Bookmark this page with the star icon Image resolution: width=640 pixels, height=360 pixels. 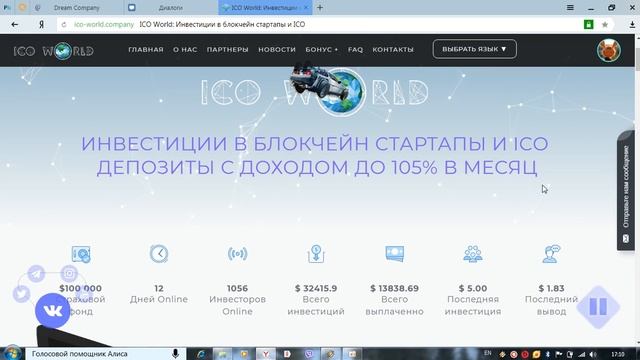click(x=605, y=24)
